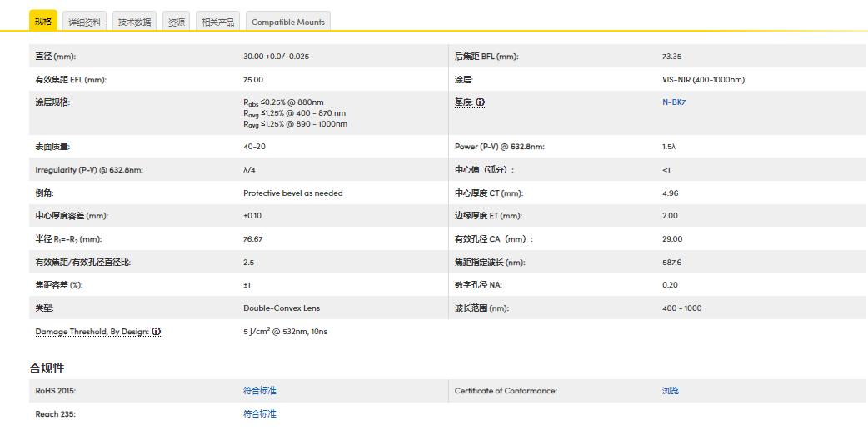Click 符合标准 link for Reach 235
The image size is (868, 445).
(x=260, y=414)
